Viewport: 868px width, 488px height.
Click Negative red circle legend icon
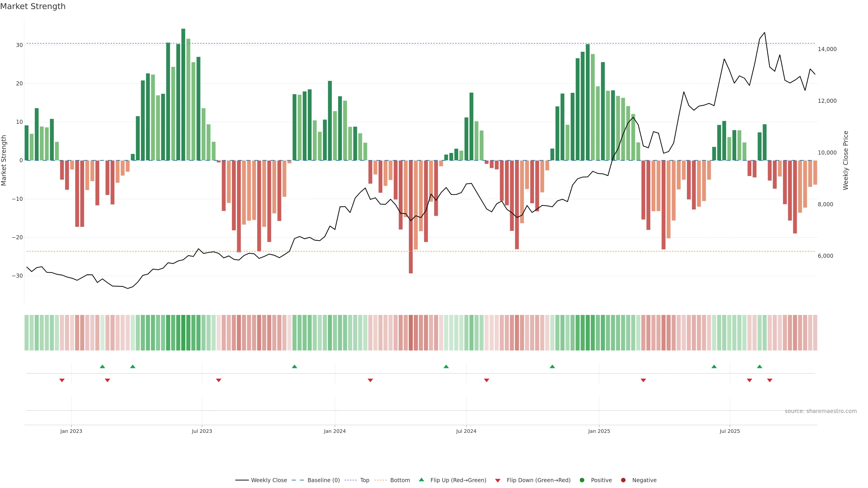click(623, 480)
